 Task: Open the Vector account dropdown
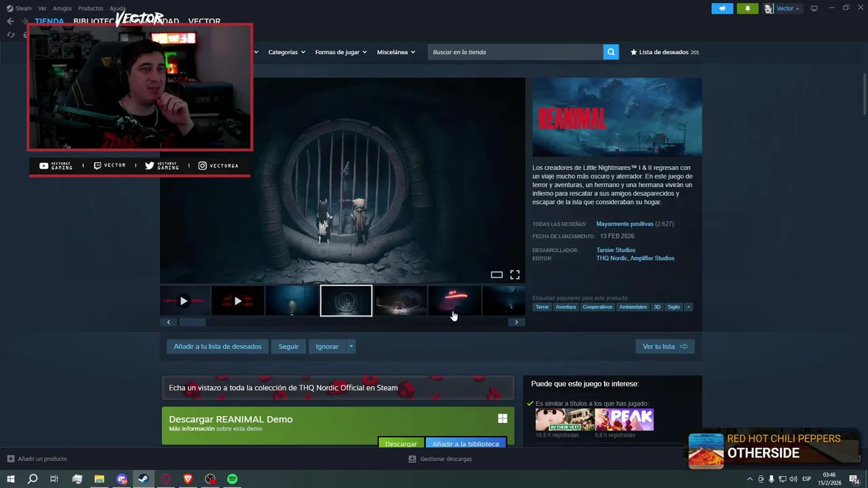click(x=782, y=8)
